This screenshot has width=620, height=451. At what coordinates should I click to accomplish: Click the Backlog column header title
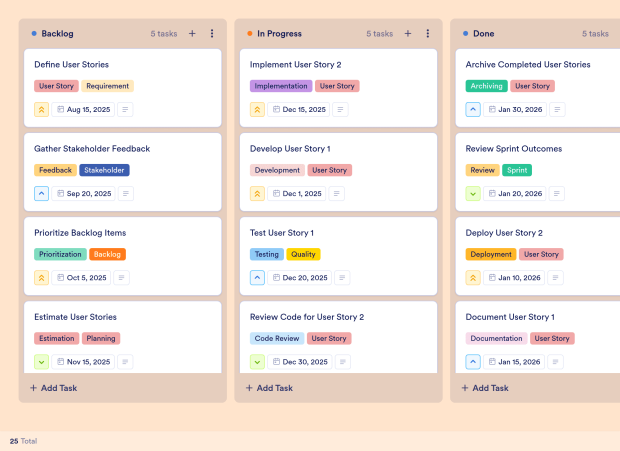[57, 34]
